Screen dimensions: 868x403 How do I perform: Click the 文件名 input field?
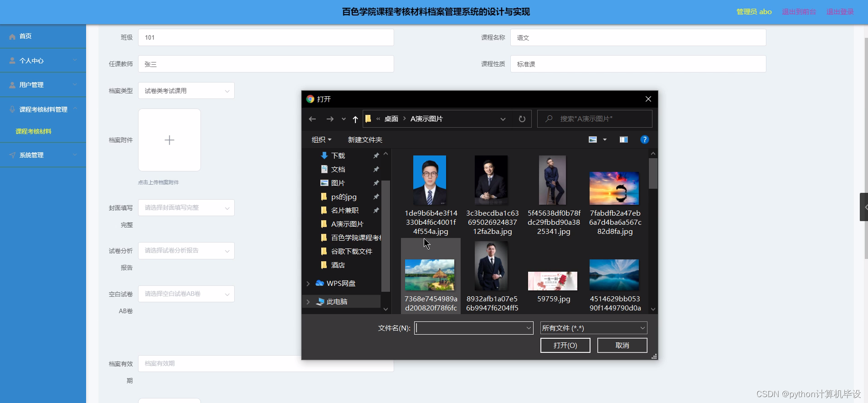pos(469,328)
